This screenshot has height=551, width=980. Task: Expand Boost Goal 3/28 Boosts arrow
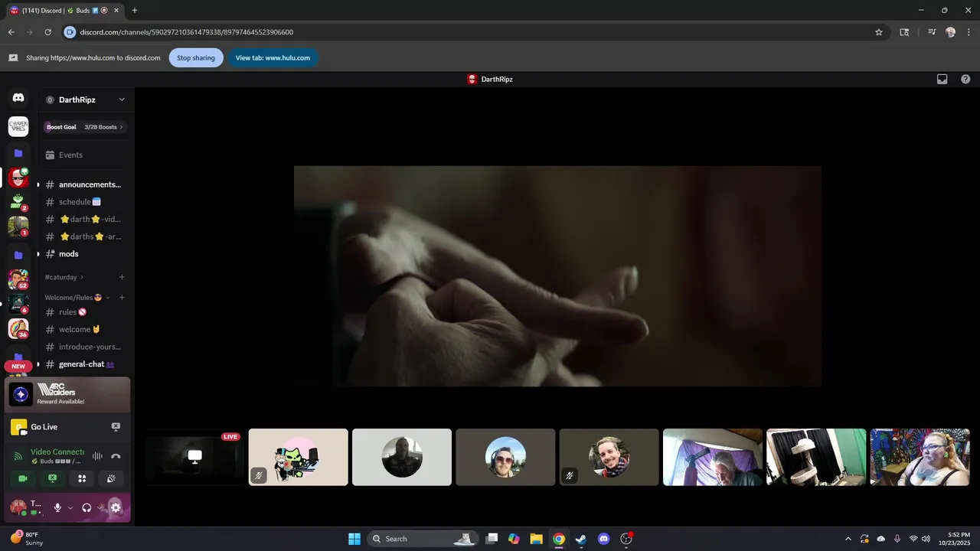[x=121, y=127]
